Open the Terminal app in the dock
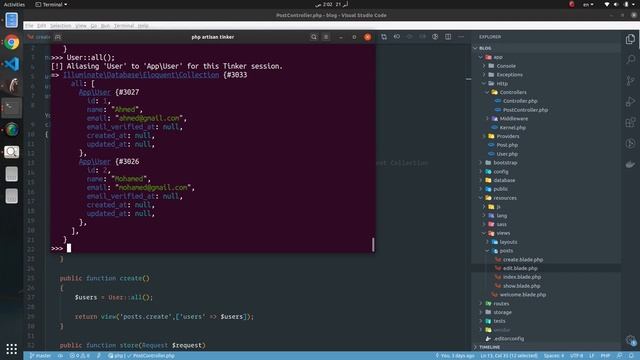This screenshot has width=640, height=360. pos(12,108)
